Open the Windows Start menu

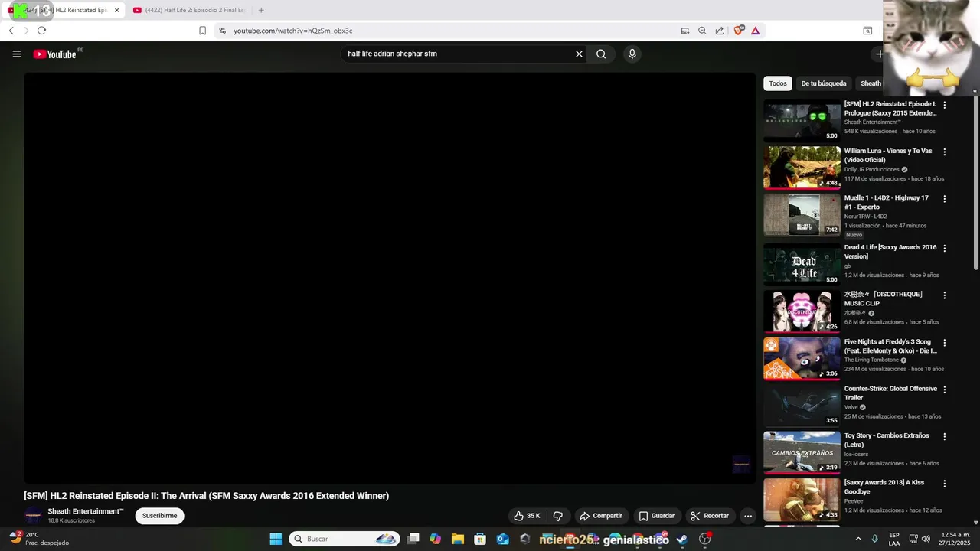click(276, 539)
